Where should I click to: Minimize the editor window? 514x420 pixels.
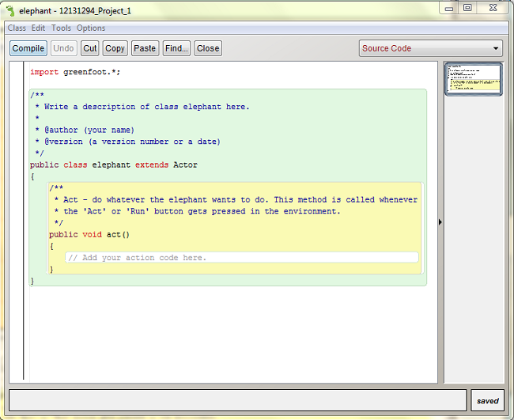pyautogui.click(x=449, y=9)
